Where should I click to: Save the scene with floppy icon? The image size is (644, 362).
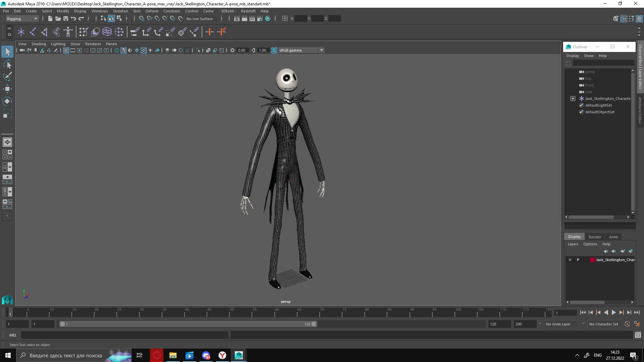pos(65,18)
